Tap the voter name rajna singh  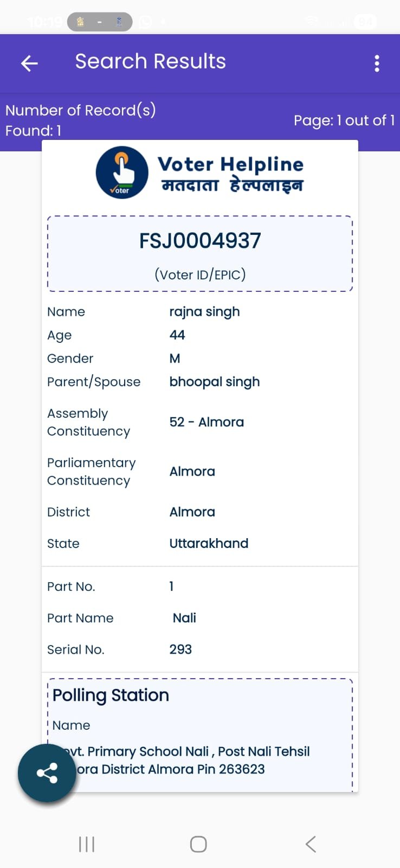204,312
